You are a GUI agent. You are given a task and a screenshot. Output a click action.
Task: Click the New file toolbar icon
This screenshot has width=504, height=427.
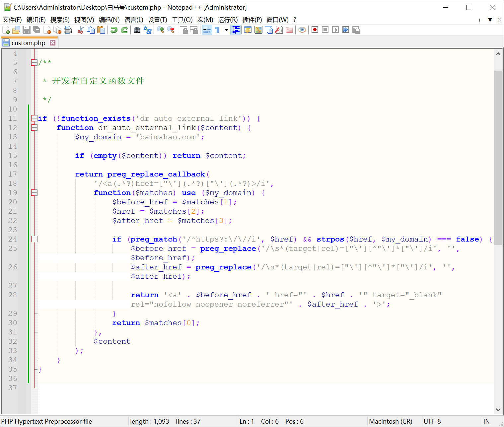pyautogui.click(x=6, y=30)
